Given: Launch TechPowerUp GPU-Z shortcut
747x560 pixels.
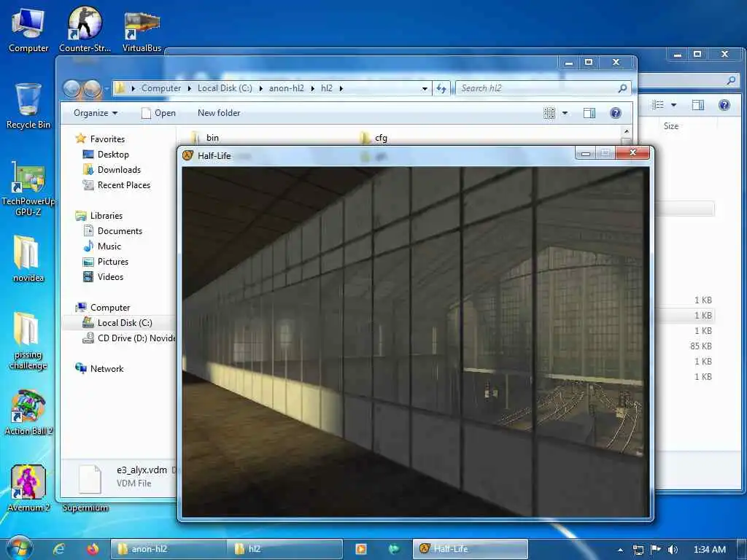Looking at the screenshot, I should coord(28,189).
